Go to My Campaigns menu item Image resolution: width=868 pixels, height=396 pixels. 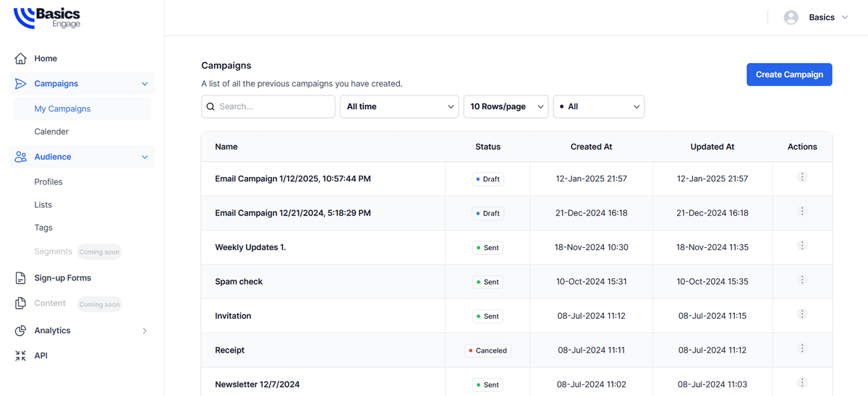coord(62,109)
